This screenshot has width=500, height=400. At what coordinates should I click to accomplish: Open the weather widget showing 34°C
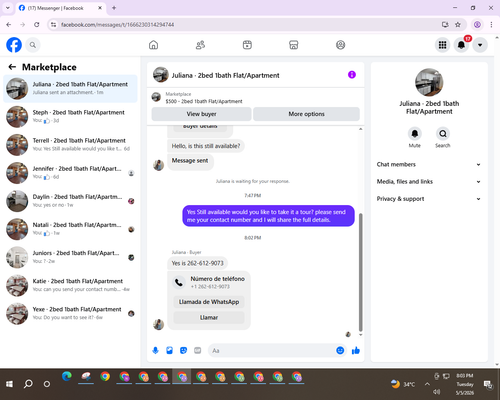[403, 384]
